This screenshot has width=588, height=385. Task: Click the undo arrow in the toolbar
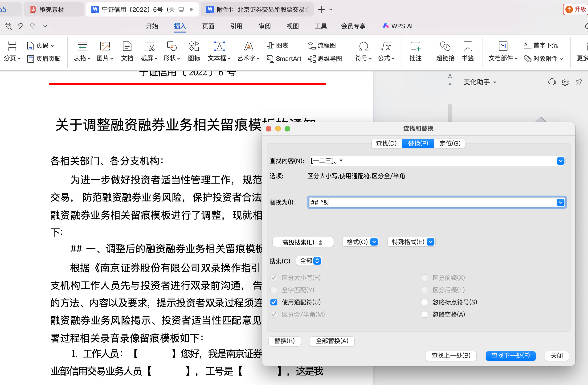pyautogui.click(x=20, y=26)
